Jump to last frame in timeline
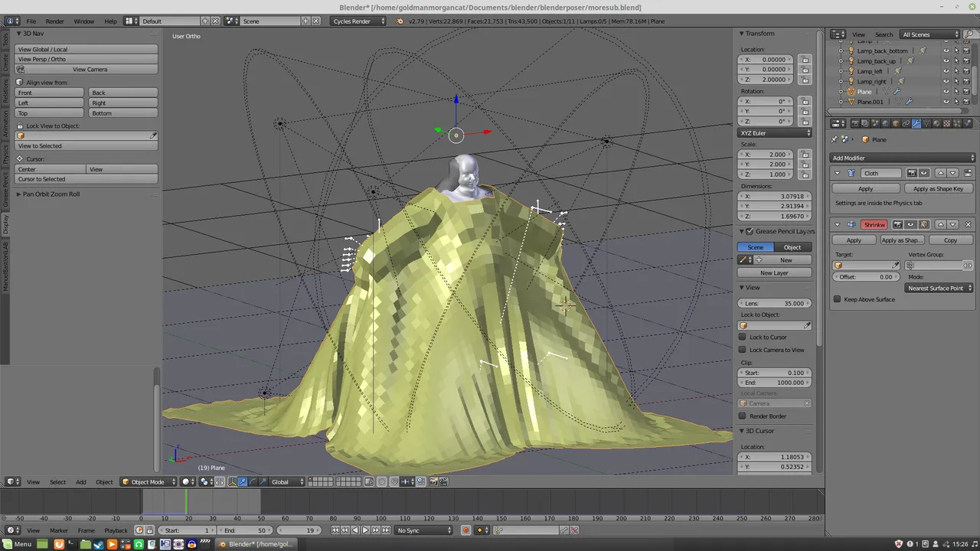980x551 pixels. 384,530
